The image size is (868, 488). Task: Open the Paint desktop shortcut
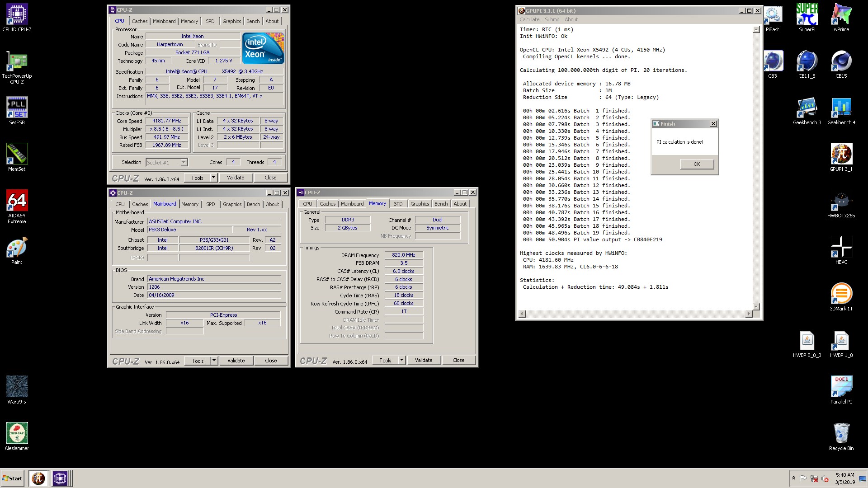tap(17, 250)
